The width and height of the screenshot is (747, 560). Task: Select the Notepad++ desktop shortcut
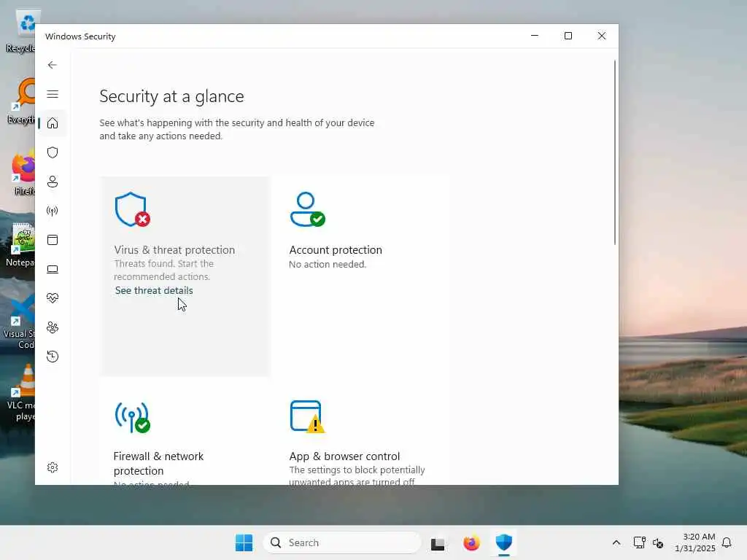[x=20, y=245]
